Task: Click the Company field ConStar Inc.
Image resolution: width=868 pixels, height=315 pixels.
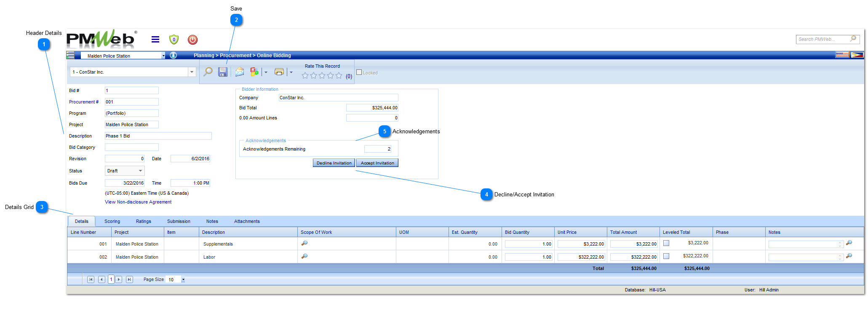Action: (x=339, y=98)
